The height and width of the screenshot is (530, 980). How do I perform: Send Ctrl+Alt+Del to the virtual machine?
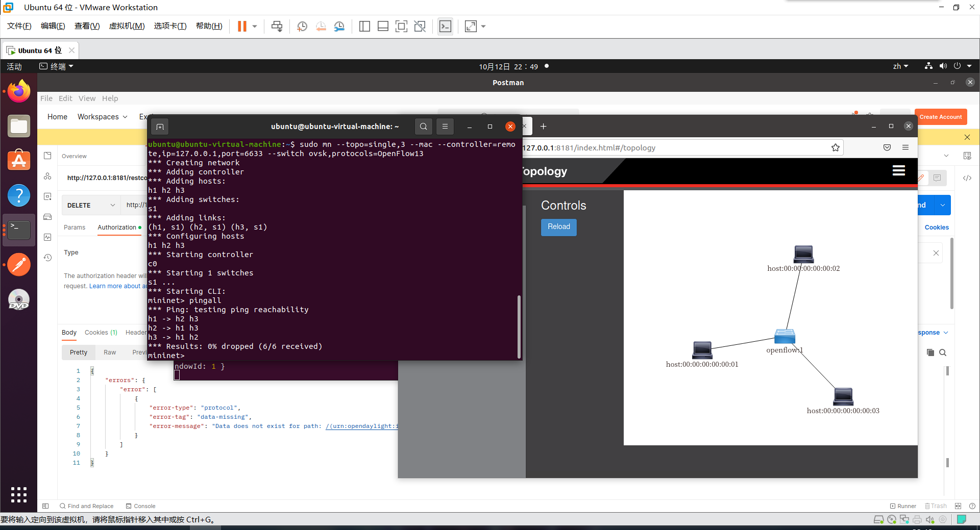coord(277,27)
